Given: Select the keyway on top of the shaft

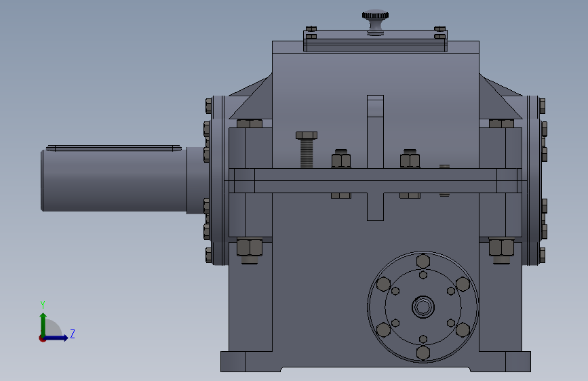Looking at the screenshot, I should (114, 148).
